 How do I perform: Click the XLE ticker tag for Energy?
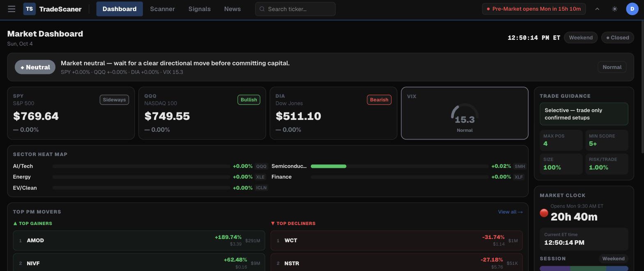point(260,177)
